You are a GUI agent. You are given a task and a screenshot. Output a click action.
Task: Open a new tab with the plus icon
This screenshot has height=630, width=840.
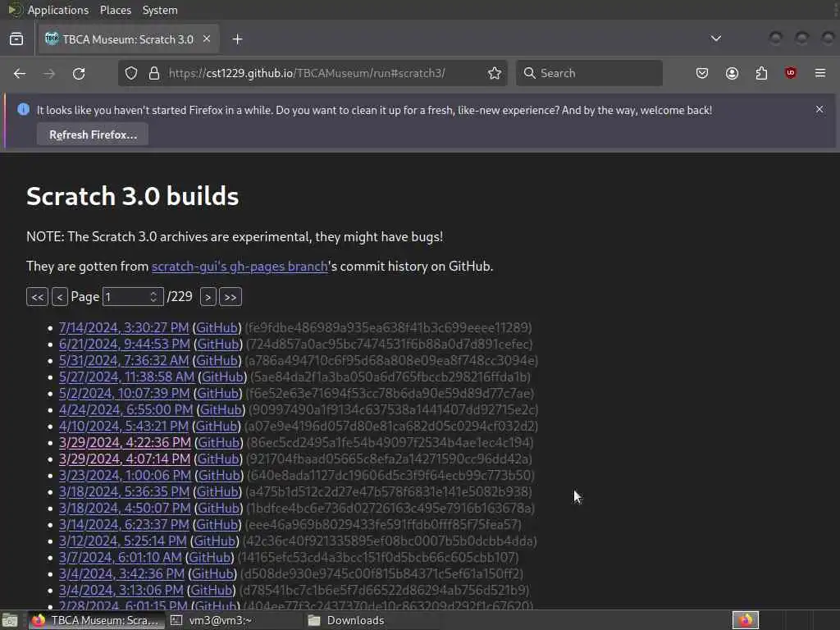click(237, 39)
